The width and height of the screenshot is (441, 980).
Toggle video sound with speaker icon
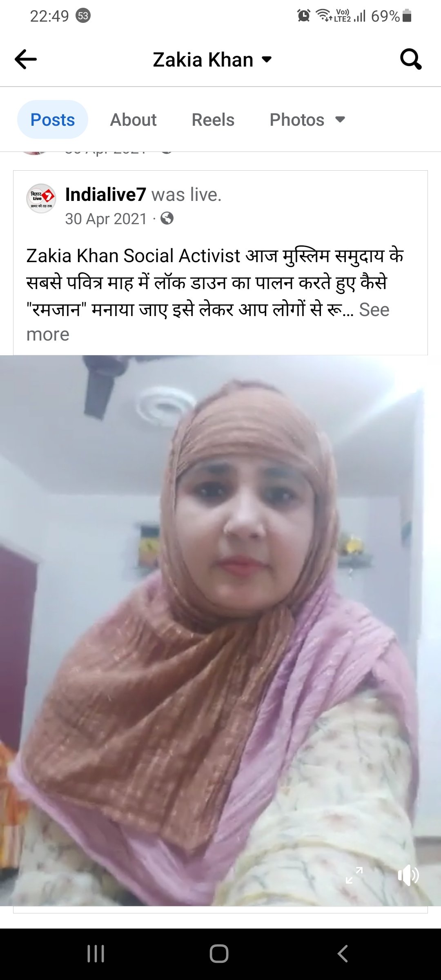(x=408, y=875)
